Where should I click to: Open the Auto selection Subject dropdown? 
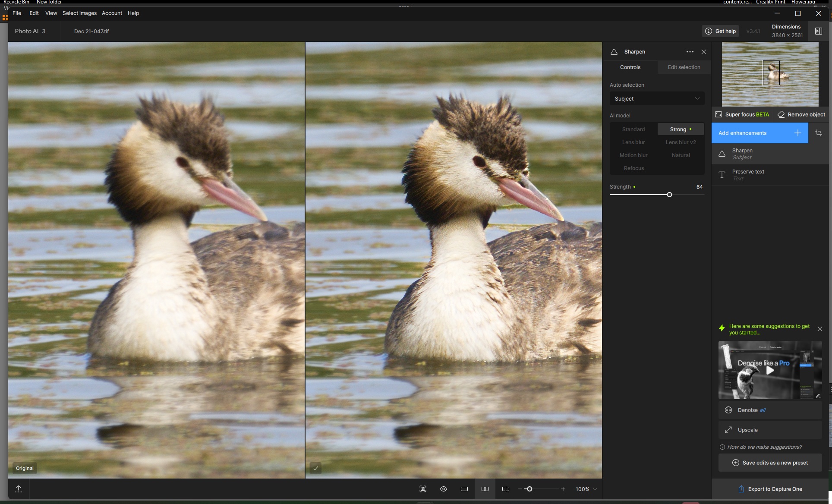(x=657, y=99)
